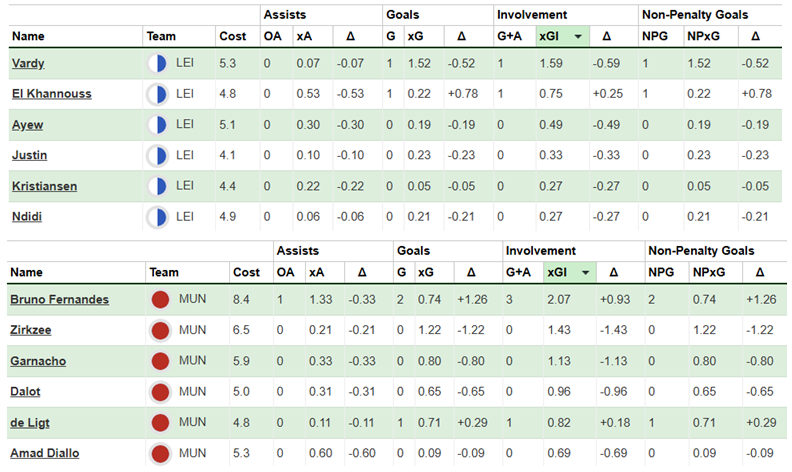Click the Man Utd badge in Zirkzee's row
Image resolution: width=792 pixels, height=472 pixels.
tap(160, 329)
